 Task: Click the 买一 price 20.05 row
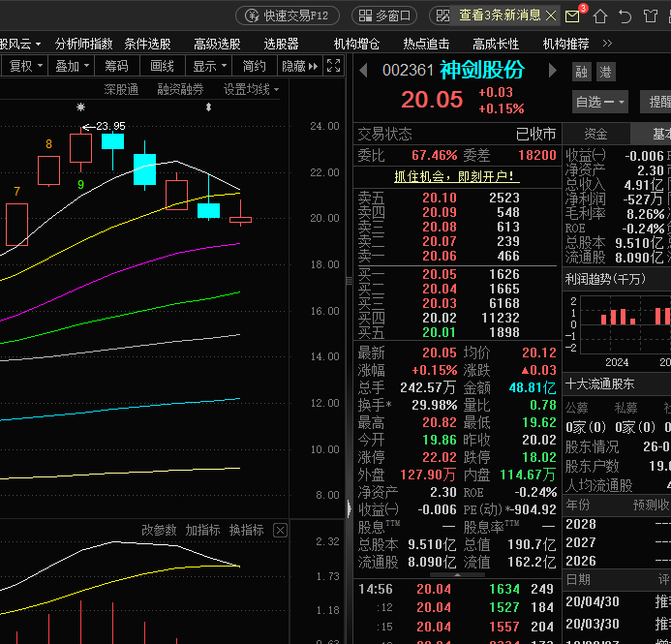pos(457,274)
